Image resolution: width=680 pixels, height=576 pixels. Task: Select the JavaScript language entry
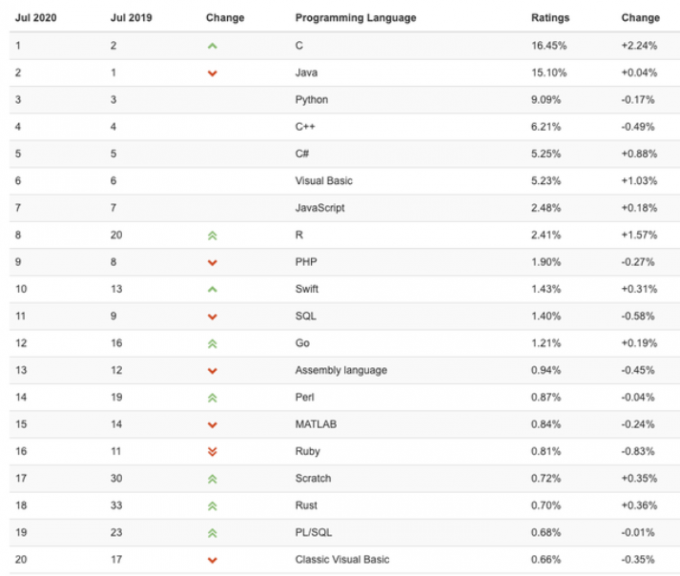(x=320, y=208)
